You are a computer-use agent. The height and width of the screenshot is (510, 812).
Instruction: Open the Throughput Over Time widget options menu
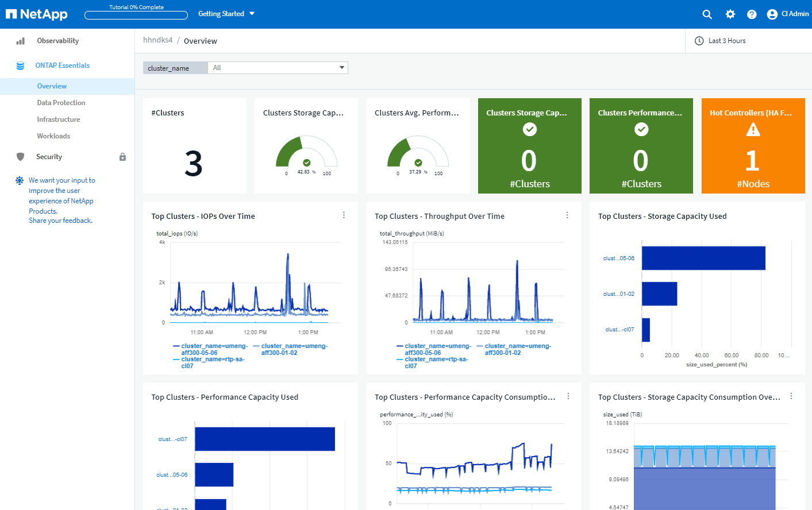(567, 215)
